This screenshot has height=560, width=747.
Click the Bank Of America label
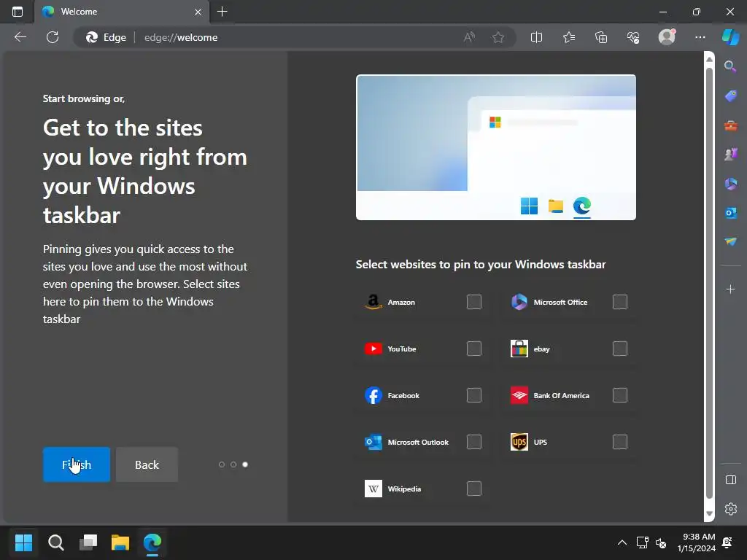pos(561,395)
